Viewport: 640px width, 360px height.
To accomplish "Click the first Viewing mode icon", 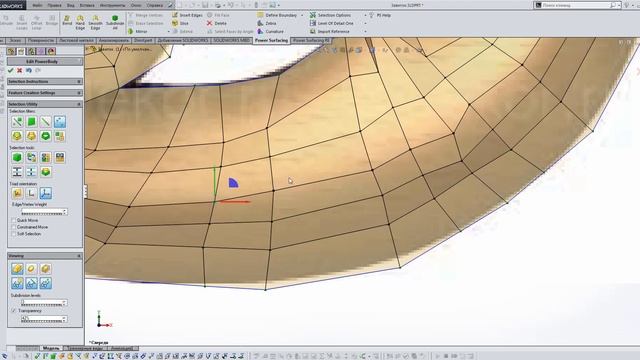I will coord(17,269).
